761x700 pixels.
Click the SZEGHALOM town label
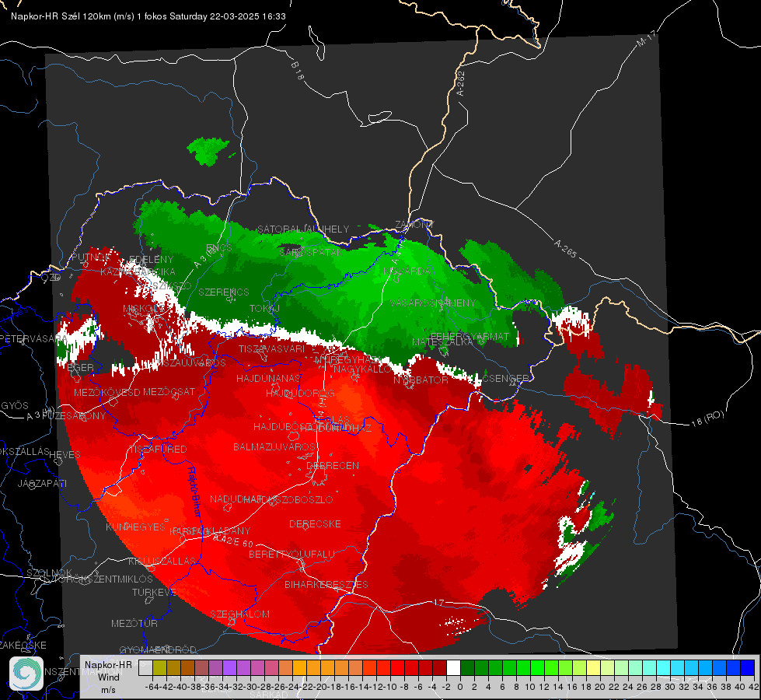[x=239, y=614]
